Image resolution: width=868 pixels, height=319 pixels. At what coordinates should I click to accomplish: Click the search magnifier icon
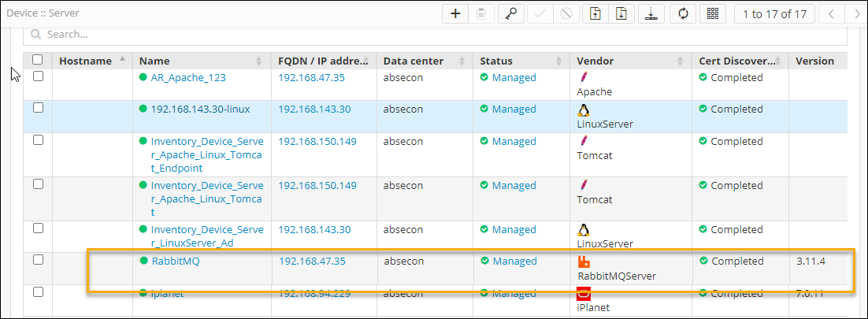coord(36,35)
